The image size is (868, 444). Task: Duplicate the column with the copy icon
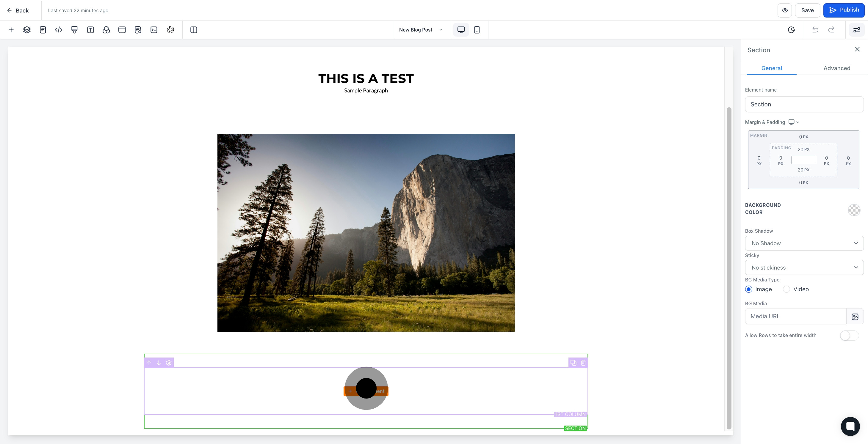[573, 363]
